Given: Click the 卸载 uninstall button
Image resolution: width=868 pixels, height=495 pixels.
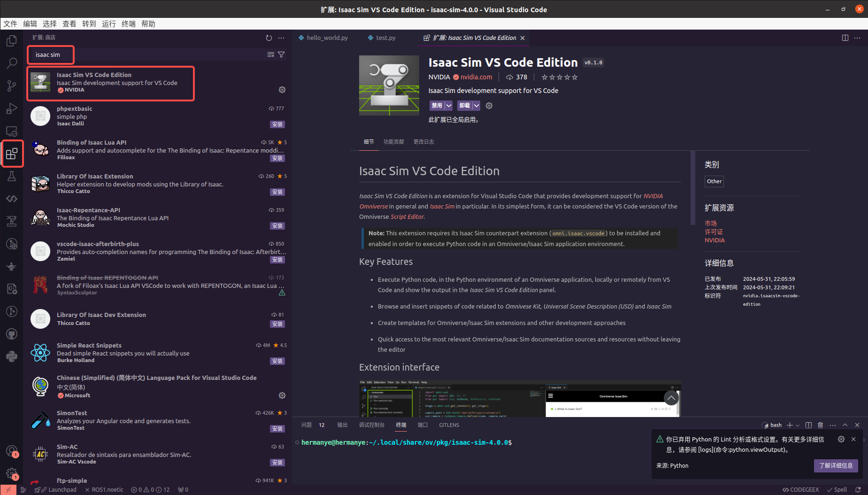Looking at the screenshot, I should pos(464,106).
